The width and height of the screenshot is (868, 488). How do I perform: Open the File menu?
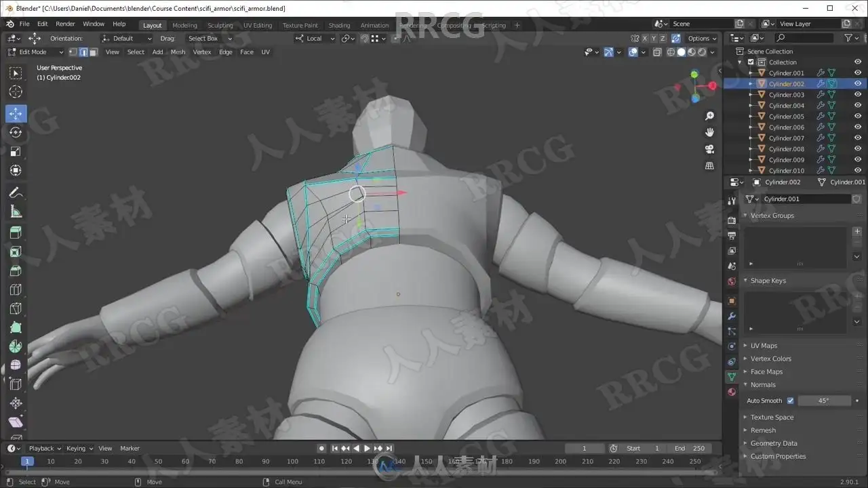click(24, 24)
